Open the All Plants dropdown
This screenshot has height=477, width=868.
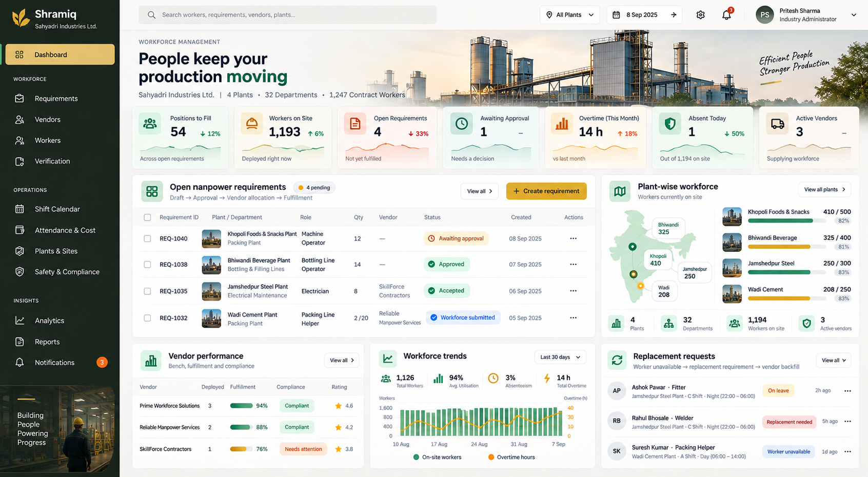click(x=569, y=15)
